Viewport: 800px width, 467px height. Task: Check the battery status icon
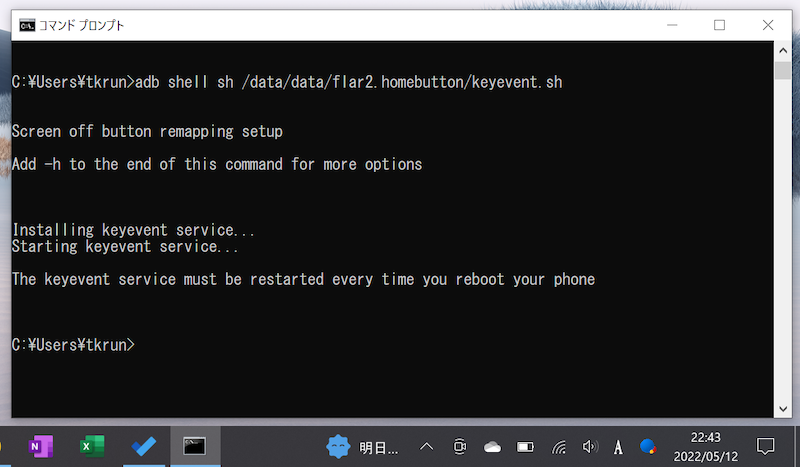[525, 446]
